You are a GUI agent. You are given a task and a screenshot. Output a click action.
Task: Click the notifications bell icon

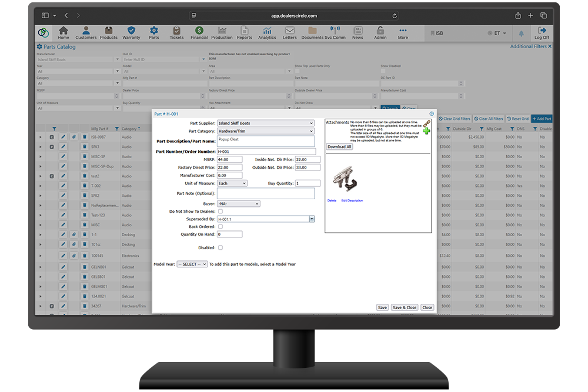[x=521, y=33]
